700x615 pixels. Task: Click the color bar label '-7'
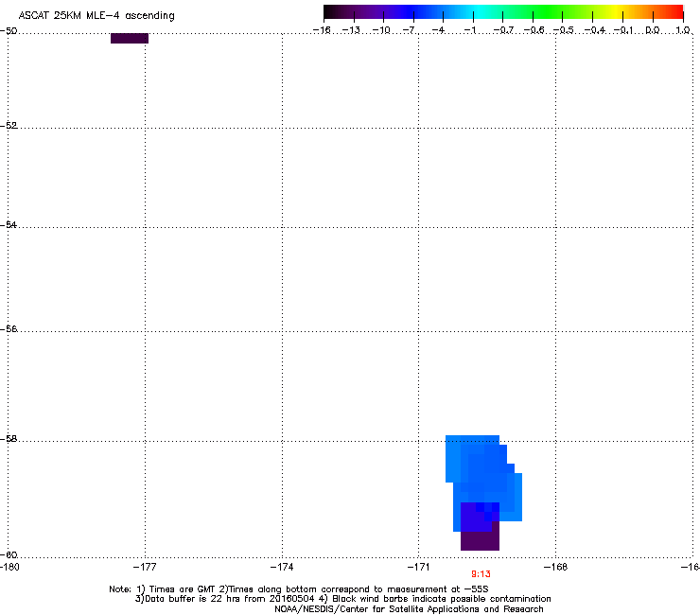click(410, 30)
